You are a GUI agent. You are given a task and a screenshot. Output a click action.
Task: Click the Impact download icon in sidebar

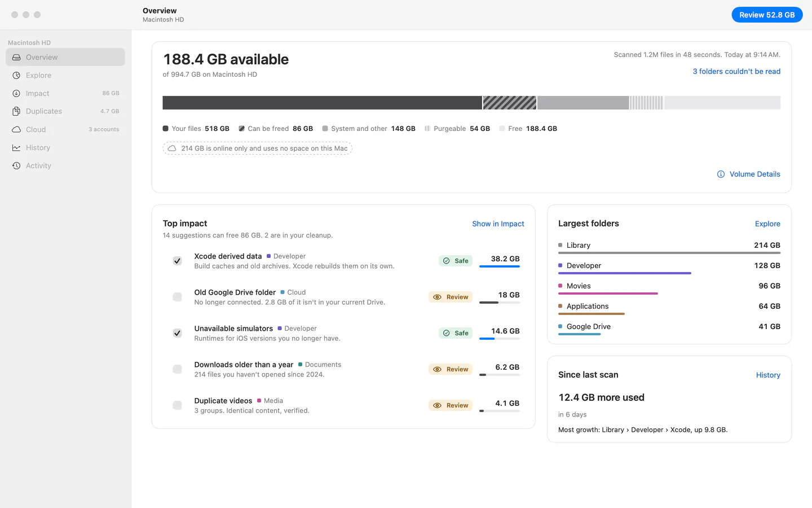[16, 93]
